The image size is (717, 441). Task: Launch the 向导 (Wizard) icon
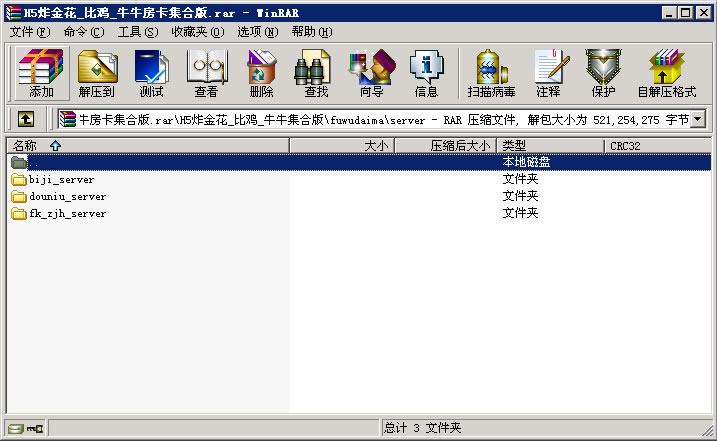[x=371, y=73]
